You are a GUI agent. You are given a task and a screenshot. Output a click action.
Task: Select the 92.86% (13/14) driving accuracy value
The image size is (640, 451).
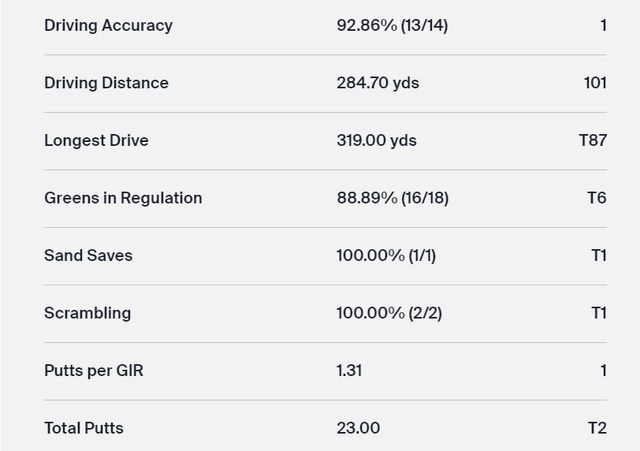coord(392,25)
